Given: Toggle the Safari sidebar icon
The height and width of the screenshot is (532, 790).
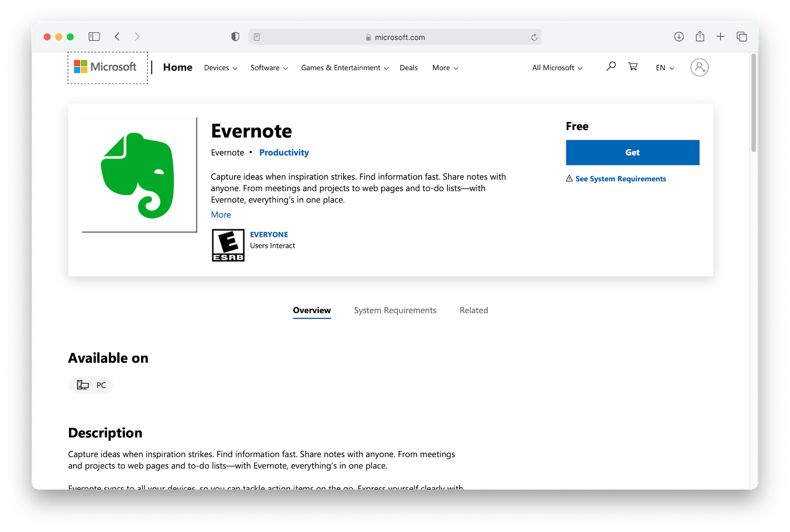Looking at the screenshot, I should coord(94,37).
